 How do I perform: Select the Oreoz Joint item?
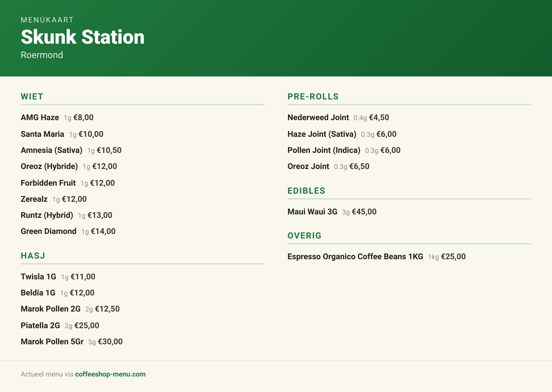tap(308, 166)
